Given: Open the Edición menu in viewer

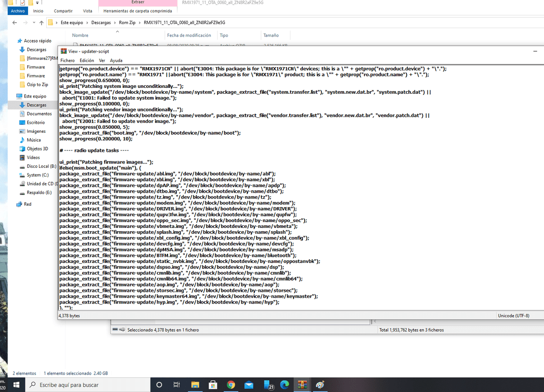Looking at the screenshot, I should tap(87, 60).
